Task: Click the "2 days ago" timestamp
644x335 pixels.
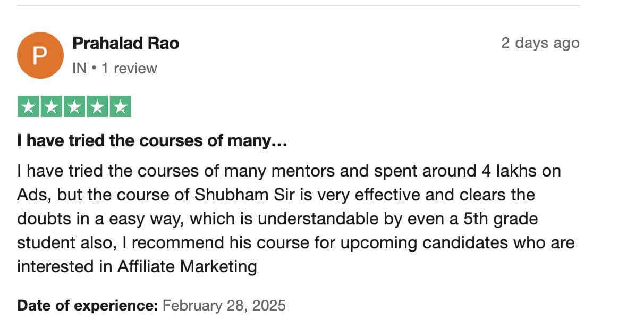Action: click(x=540, y=43)
